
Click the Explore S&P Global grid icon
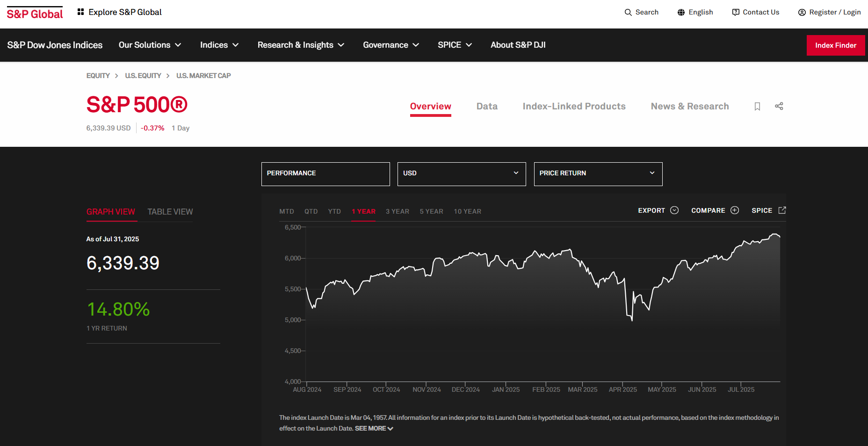pyautogui.click(x=81, y=12)
